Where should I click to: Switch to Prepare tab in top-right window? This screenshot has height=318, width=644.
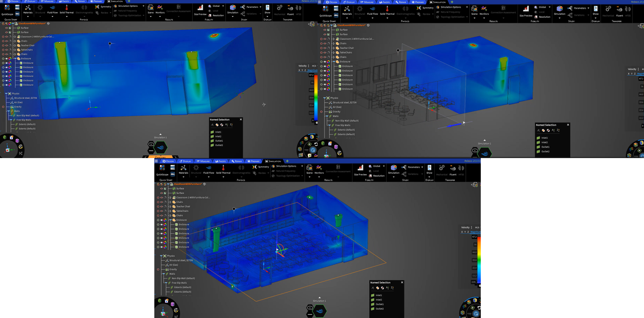417,2
